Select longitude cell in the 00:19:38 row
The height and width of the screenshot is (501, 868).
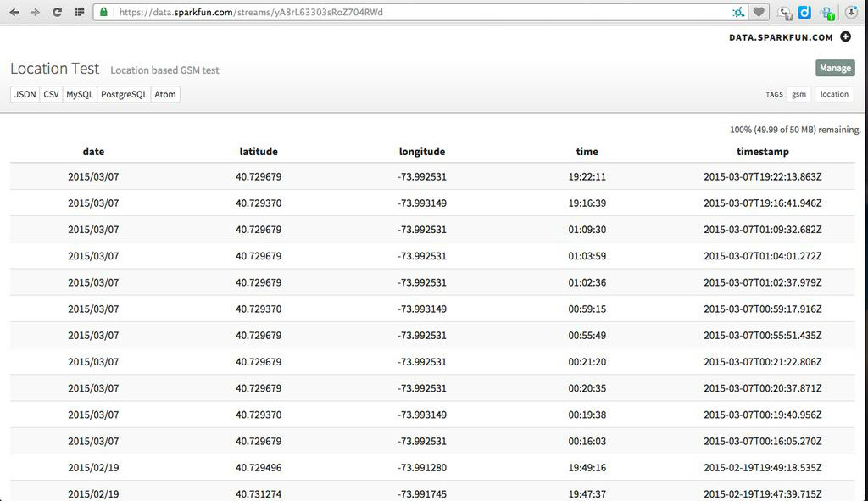click(422, 415)
